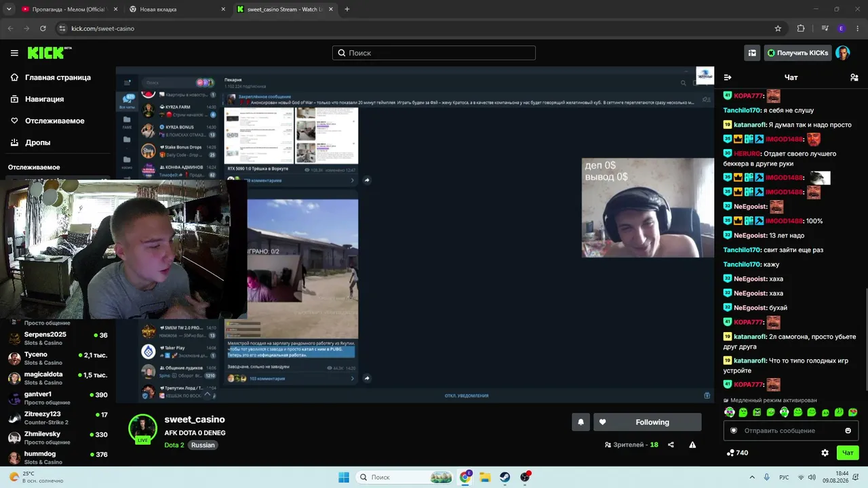Click chat username HERURG

(x=747, y=154)
